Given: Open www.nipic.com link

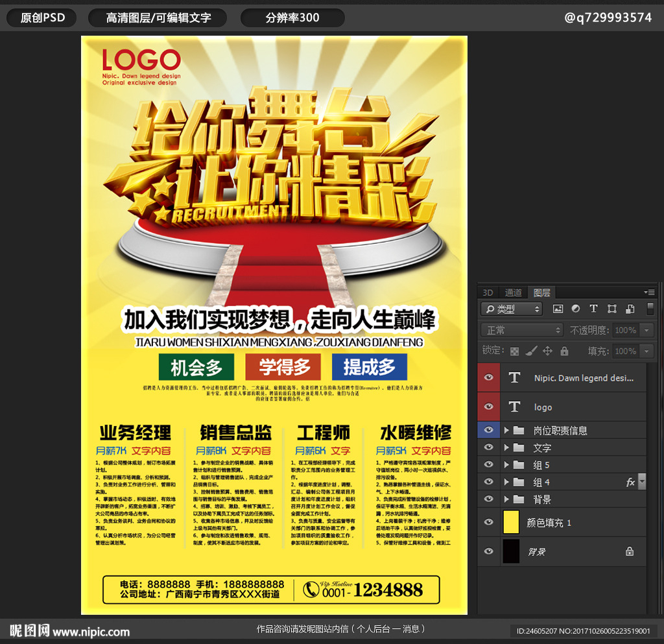Looking at the screenshot, I should tap(91, 632).
